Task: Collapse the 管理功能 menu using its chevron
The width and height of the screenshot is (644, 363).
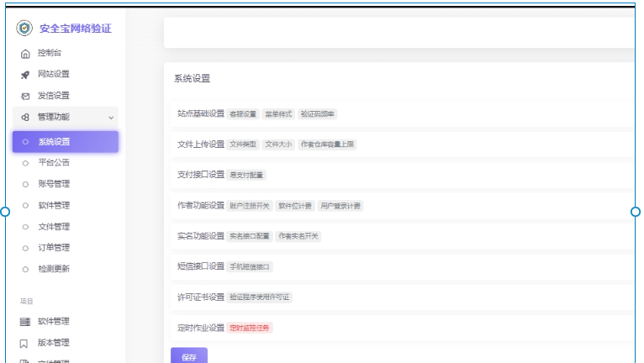Action: (111, 118)
